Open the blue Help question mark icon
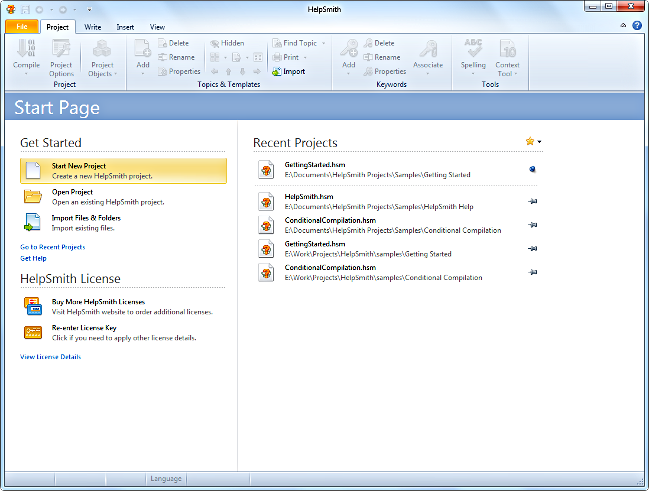 637,26
